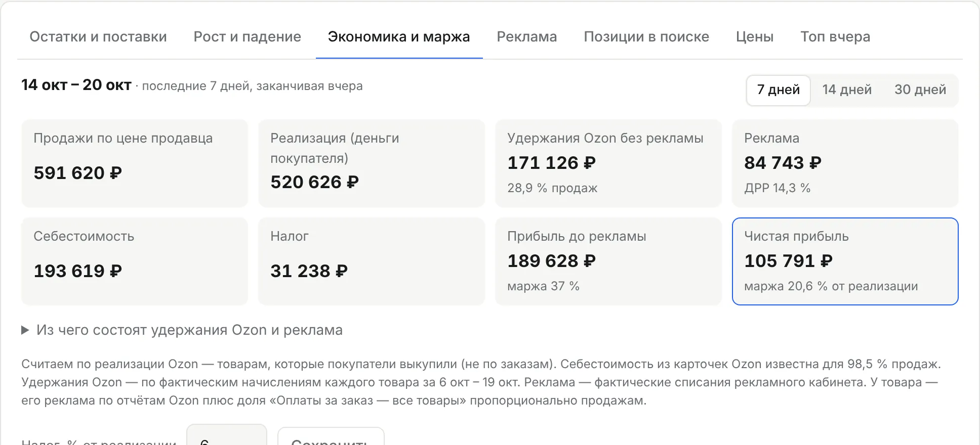Open the Цены tab
Viewport: 980px width, 445px height.
point(754,37)
